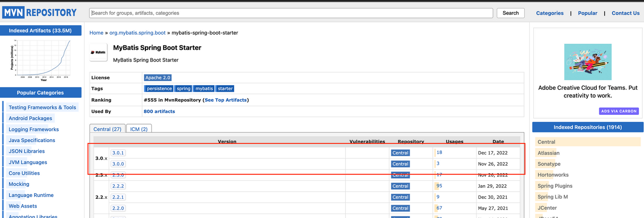
Task: Click the Apache 2.0 license badge
Action: 158,78
